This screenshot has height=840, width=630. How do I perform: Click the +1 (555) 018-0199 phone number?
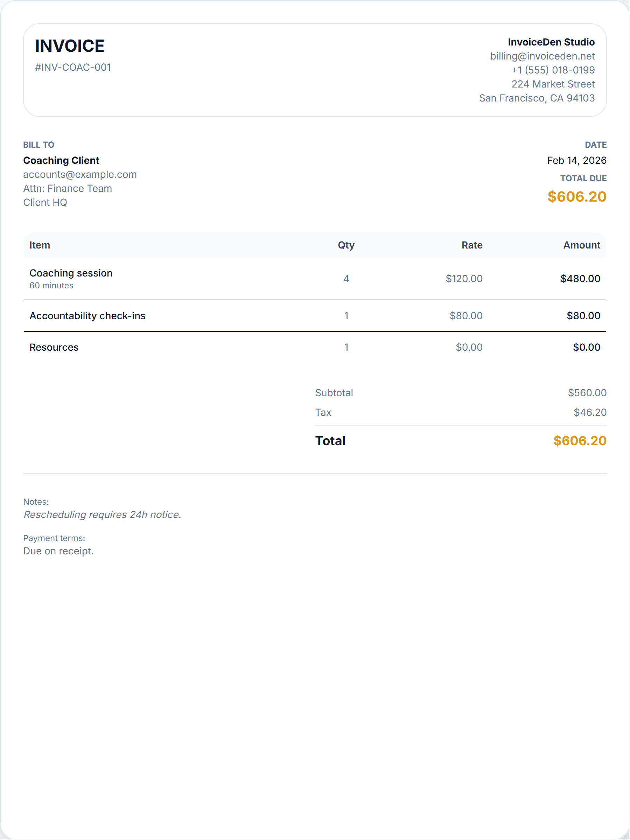click(x=553, y=70)
